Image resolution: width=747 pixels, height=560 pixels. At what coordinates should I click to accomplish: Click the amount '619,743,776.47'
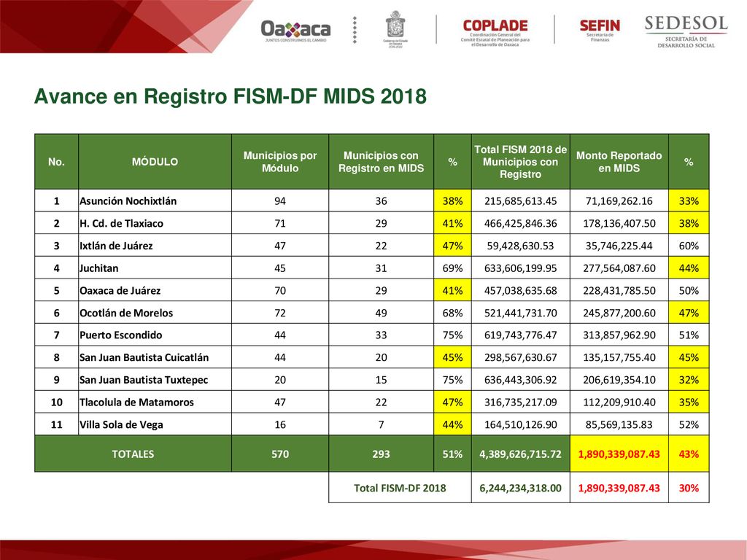(x=521, y=335)
